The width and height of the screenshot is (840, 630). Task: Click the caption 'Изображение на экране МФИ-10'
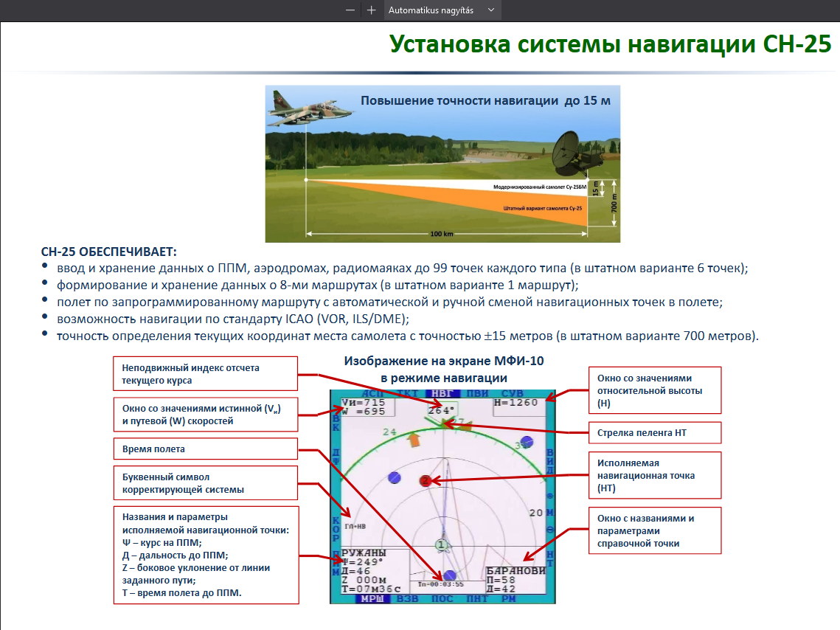[x=443, y=361]
